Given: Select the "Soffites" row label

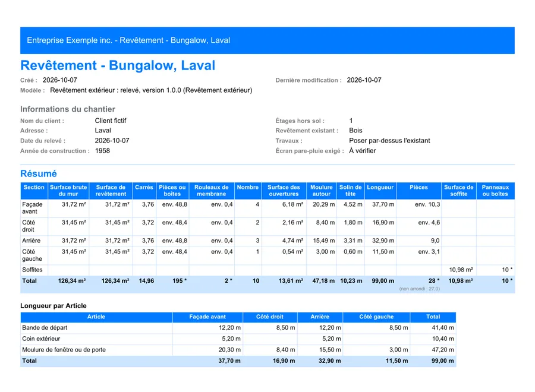Looking at the screenshot, I should (33, 270).
